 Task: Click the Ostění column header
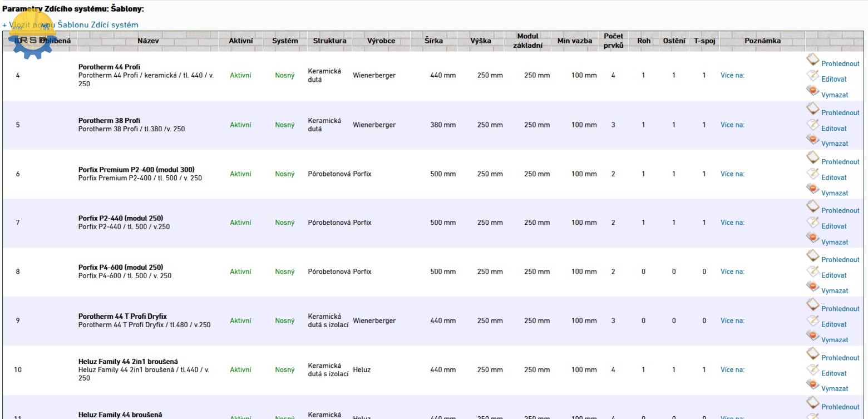673,41
